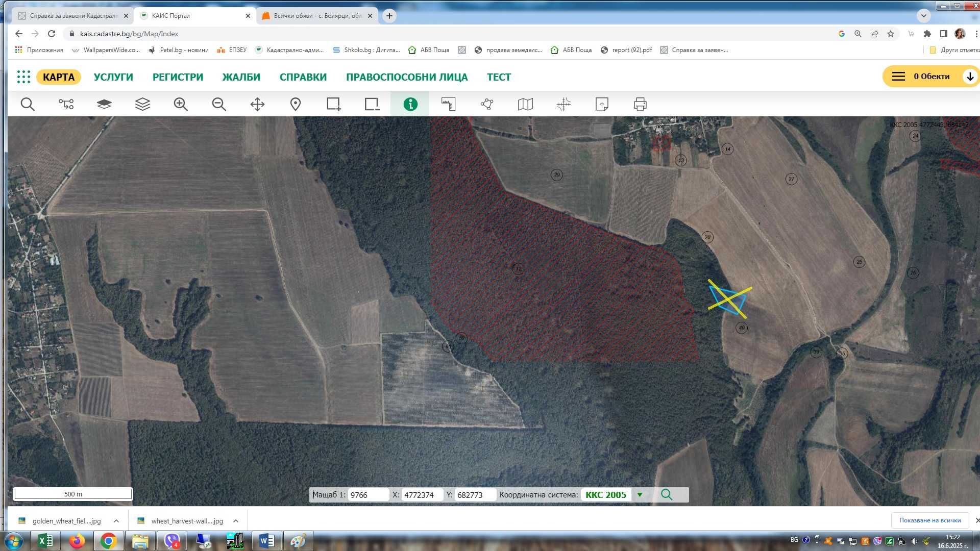Expand the 0 Обекти panel arrow
Viewport: 980px width, 551px height.
coord(970,77)
